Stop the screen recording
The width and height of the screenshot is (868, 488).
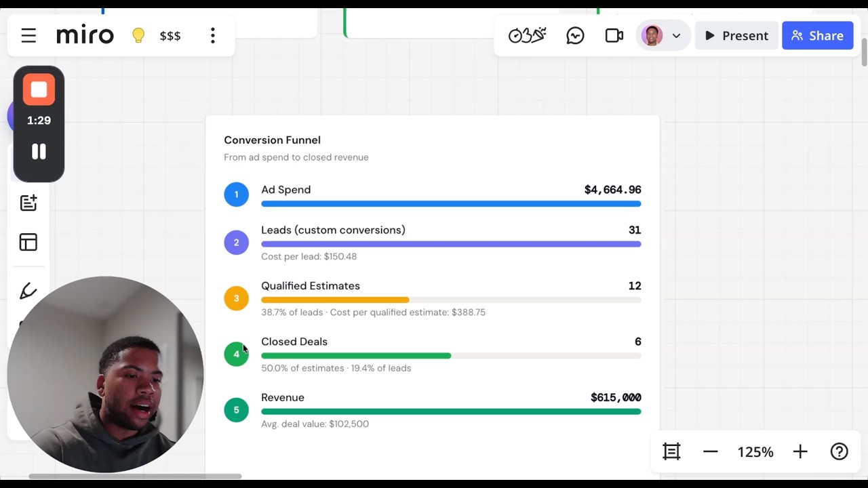tap(39, 90)
